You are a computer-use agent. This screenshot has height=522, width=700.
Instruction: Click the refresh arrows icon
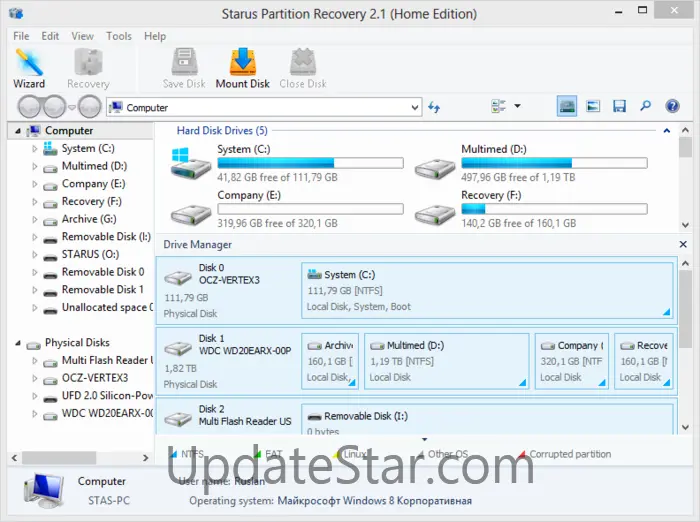click(434, 107)
